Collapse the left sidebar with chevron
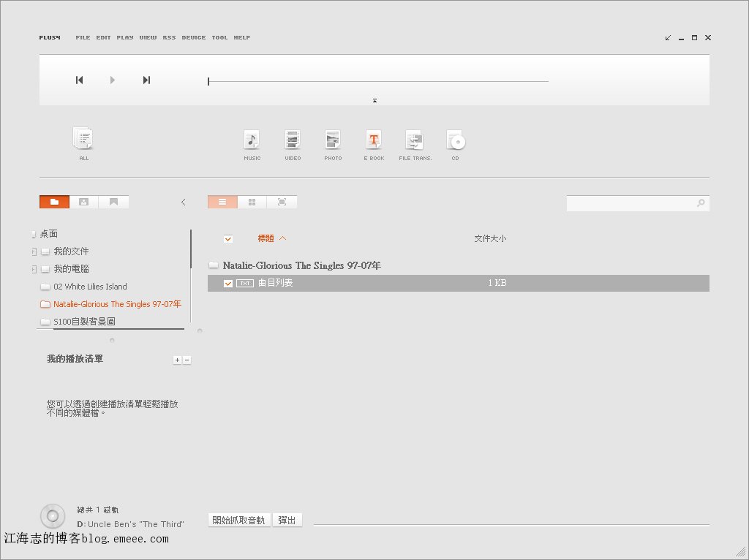Image resolution: width=749 pixels, height=560 pixels. click(x=184, y=203)
